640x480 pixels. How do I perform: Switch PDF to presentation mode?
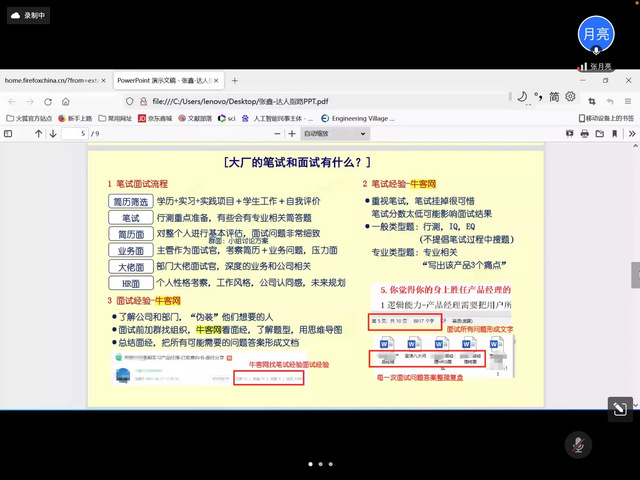[569, 133]
